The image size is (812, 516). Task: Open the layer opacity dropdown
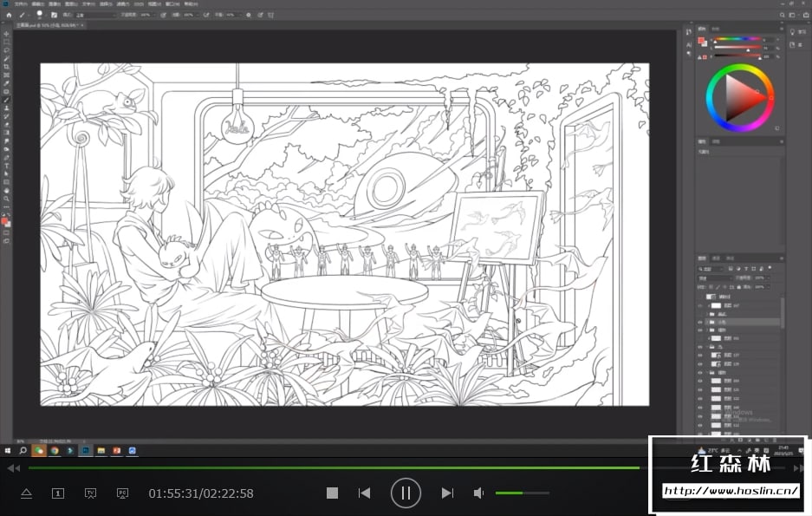pyautogui.click(x=762, y=278)
